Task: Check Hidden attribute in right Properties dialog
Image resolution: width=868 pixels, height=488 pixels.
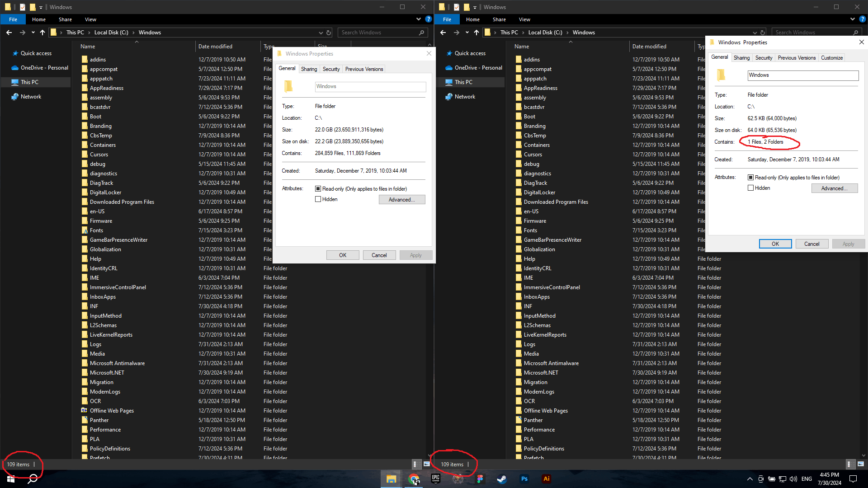Action: pos(750,188)
